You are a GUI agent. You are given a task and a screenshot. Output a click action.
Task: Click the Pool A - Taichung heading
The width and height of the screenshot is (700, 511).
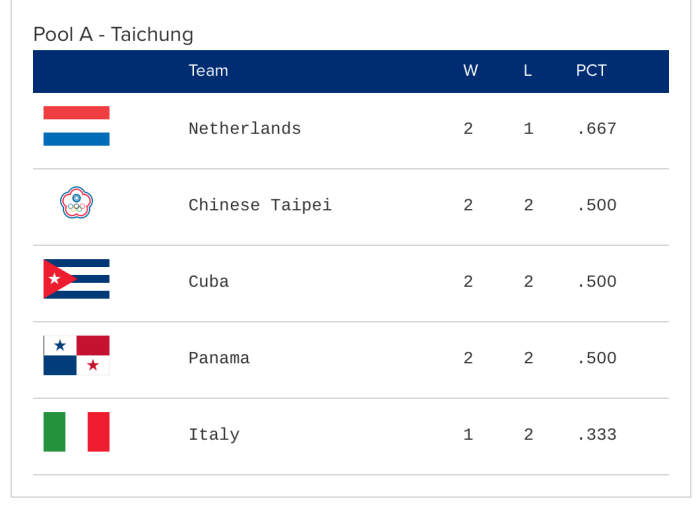[x=113, y=34]
